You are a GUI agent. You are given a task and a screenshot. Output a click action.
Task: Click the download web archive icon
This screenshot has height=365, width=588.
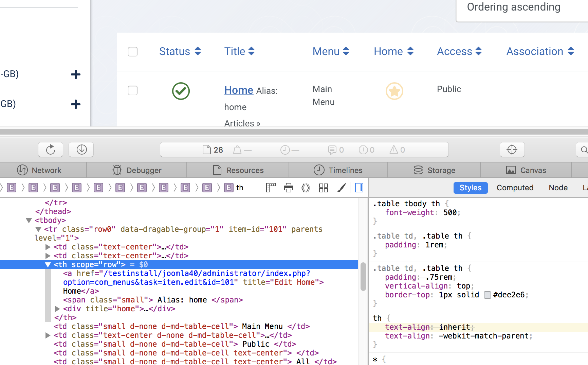point(81,150)
